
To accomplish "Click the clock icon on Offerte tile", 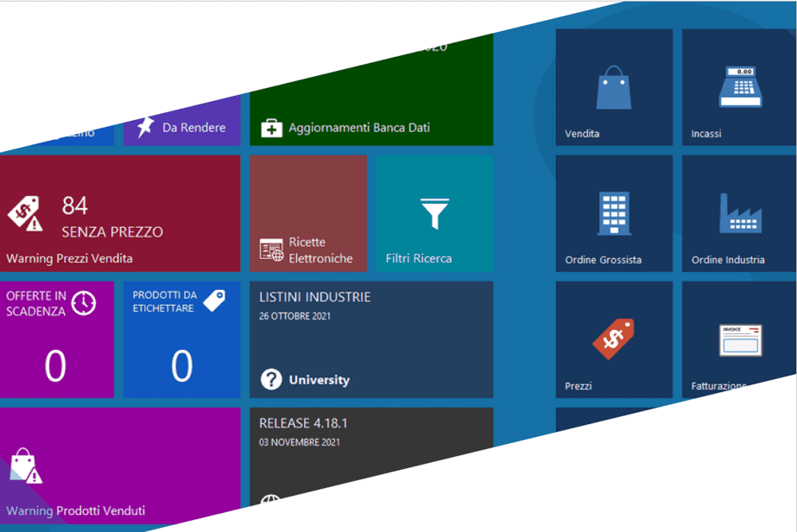I will 84,303.
